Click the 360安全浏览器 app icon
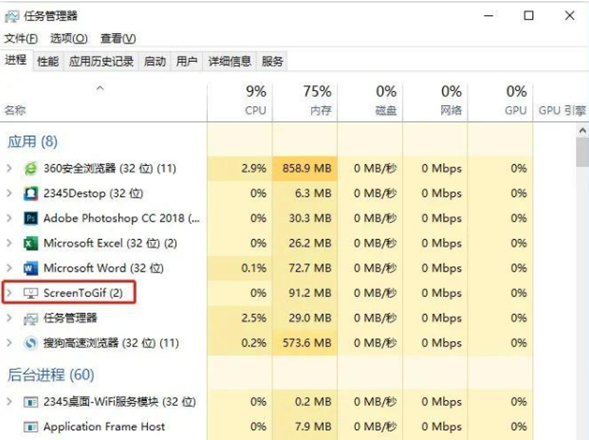The height and width of the screenshot is (440, 589). [x=31, y=168]
